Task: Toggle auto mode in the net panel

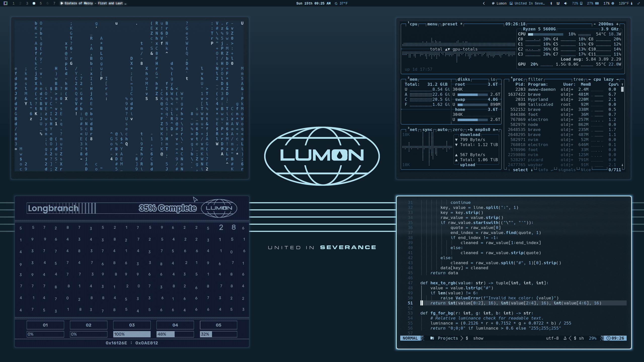Action: pyautogui.click(x=442, y=130)
